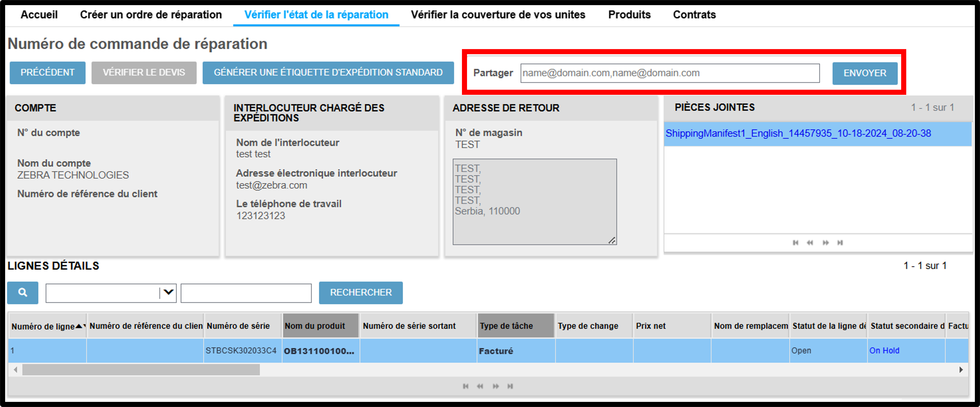This screenshot has height=407, width=980.
Task: Click the Numéro de série column header
Action: point(243,326)
